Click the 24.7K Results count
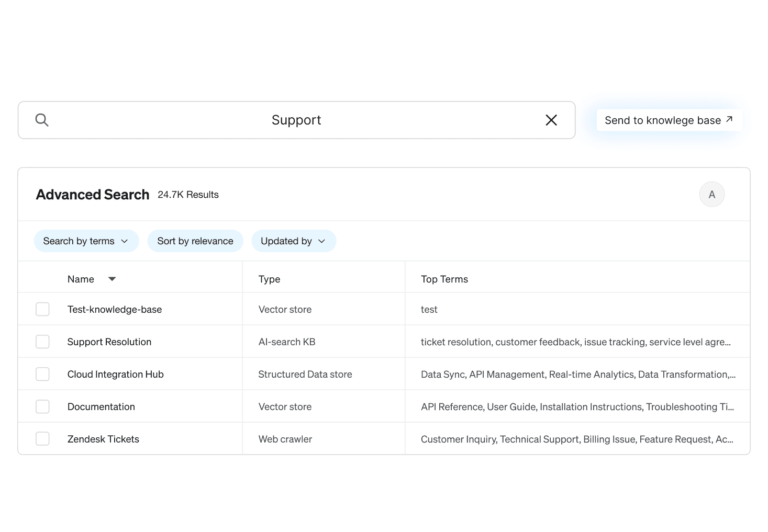 pos(188,195)
